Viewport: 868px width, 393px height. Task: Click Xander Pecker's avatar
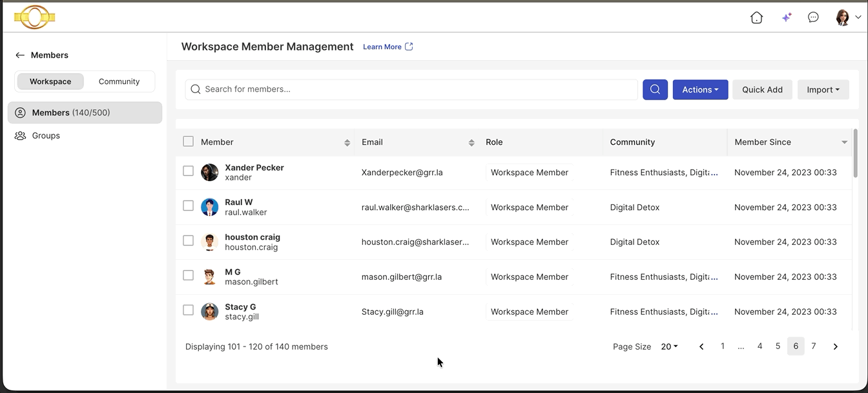[209, 172]
